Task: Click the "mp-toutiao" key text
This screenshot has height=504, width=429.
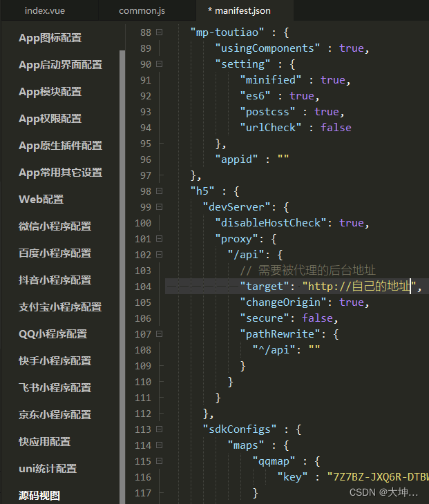Action: click(227, 32)
